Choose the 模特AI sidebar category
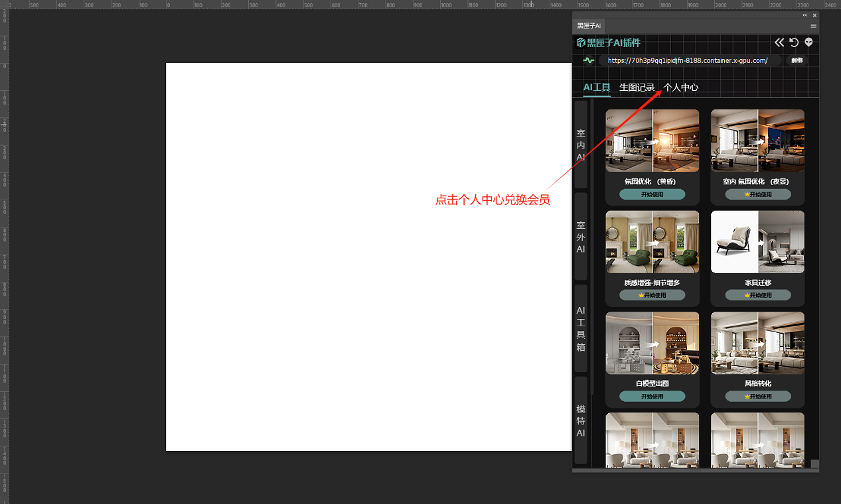Viewport: 841px width, 504px height. pos(581,420)
